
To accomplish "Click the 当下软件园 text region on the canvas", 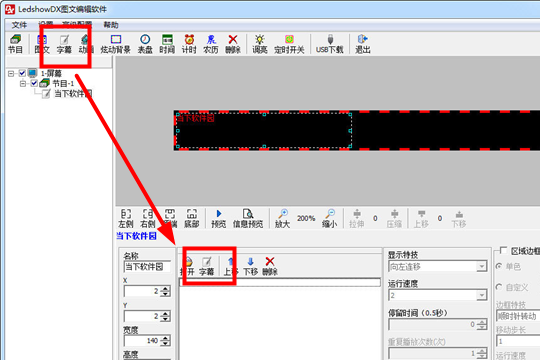I will [x=264, y=131].
